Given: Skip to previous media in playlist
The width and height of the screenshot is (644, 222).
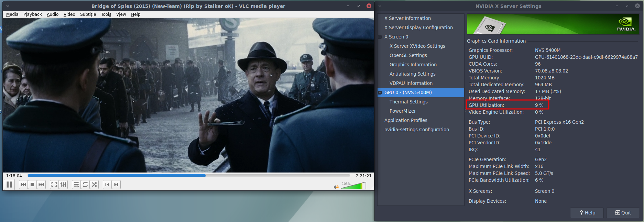Looking at the screenshot, I should pos(23,185).
